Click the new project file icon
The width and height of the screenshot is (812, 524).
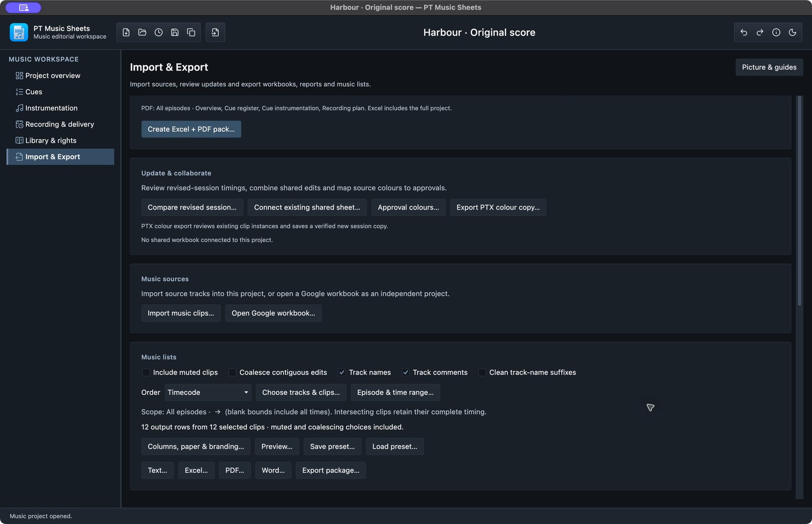[x=126, y=32]
